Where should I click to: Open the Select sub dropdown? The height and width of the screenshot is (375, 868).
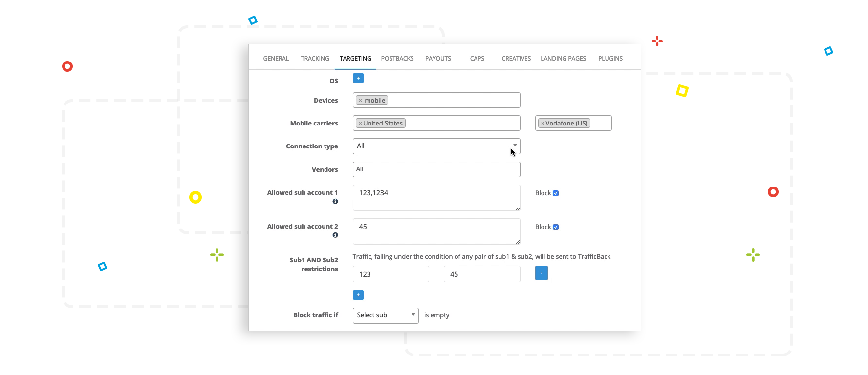tap(386, 315)
